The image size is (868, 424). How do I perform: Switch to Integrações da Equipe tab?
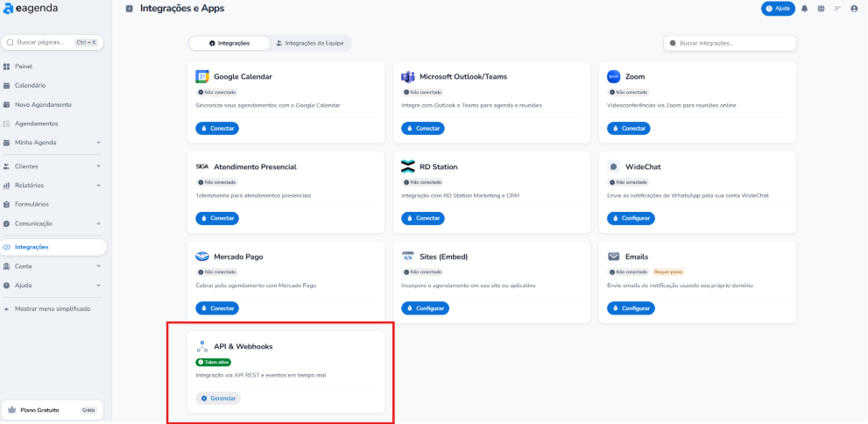point(311,43)
